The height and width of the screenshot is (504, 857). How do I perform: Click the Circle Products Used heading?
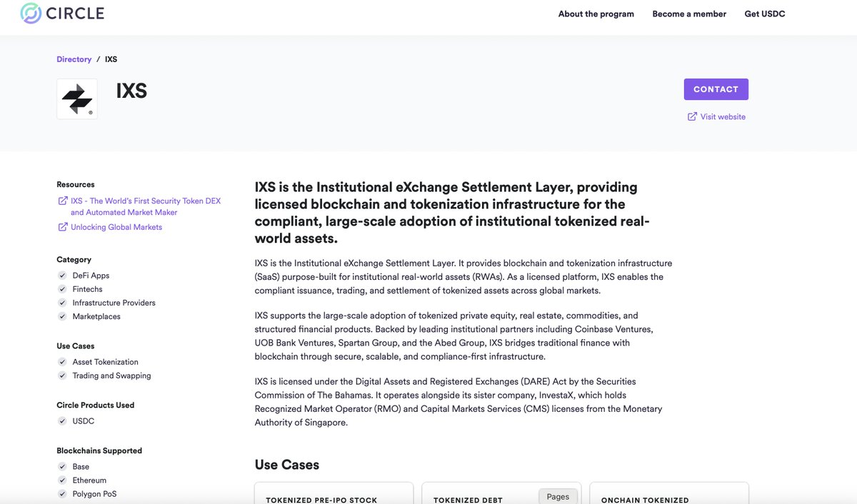point(96,405)
